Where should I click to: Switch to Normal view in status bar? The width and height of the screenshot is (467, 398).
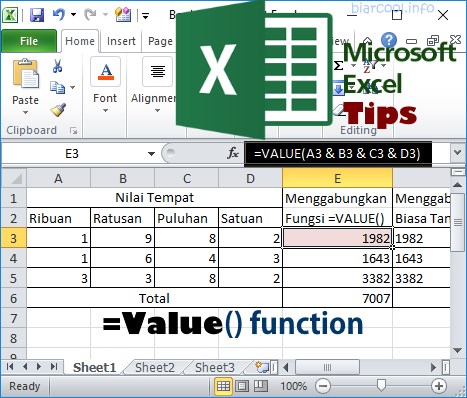pyautogui.click(x=223, y=386)
